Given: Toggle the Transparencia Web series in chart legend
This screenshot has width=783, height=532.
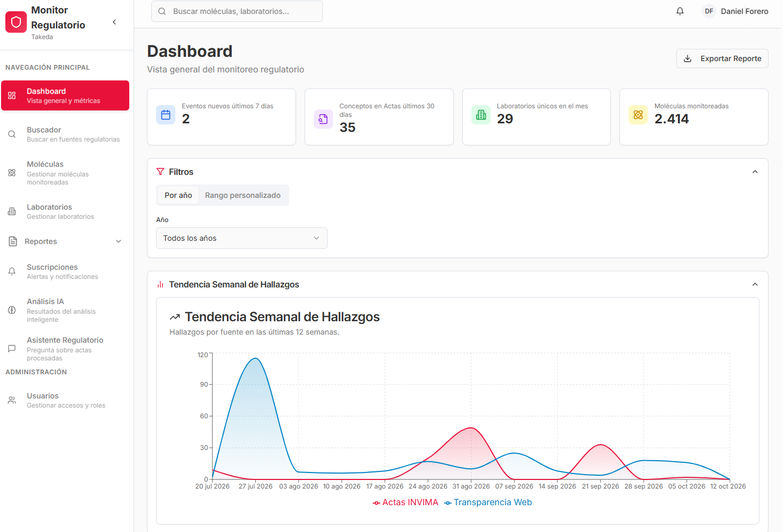Looking at the screenshot, I should [488, 503].
